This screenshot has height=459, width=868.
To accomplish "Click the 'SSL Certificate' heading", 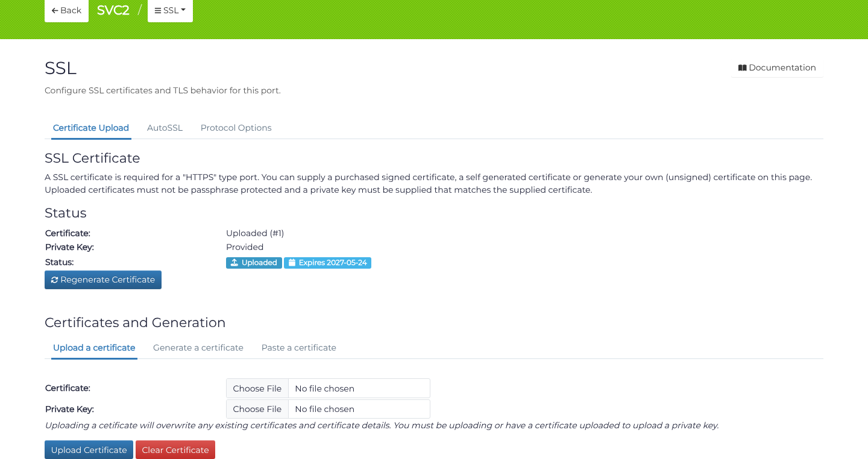I will [x=92, y=158].
